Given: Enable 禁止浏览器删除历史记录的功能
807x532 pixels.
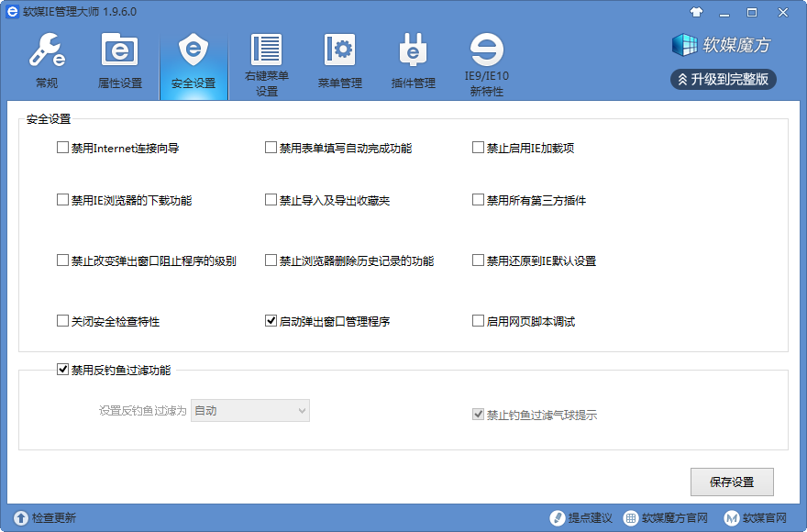Looking at the screenshot, I should [x=271, y=260].
